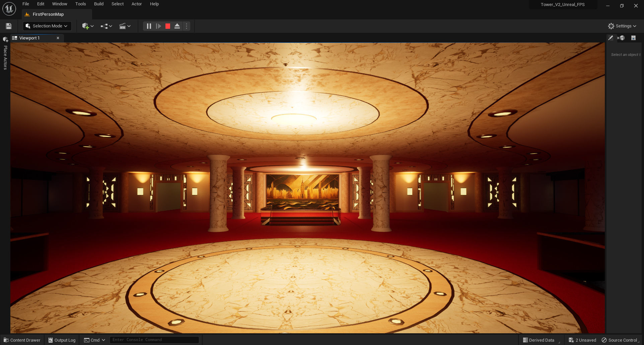Screen dimensions: 644x345
Task: Advance simulation by one frame
Action: click(x=158, y=26)
